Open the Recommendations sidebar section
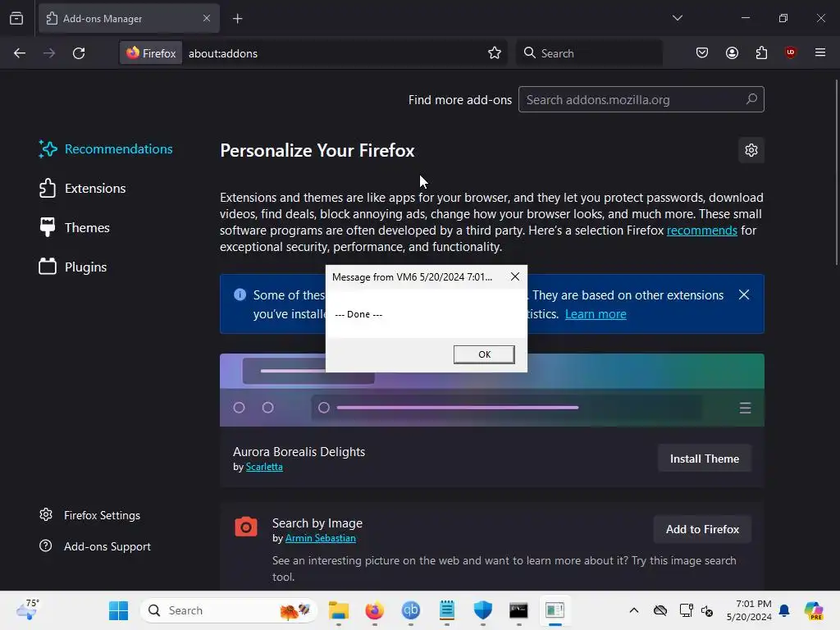840x630 pixels. (106, 149)
